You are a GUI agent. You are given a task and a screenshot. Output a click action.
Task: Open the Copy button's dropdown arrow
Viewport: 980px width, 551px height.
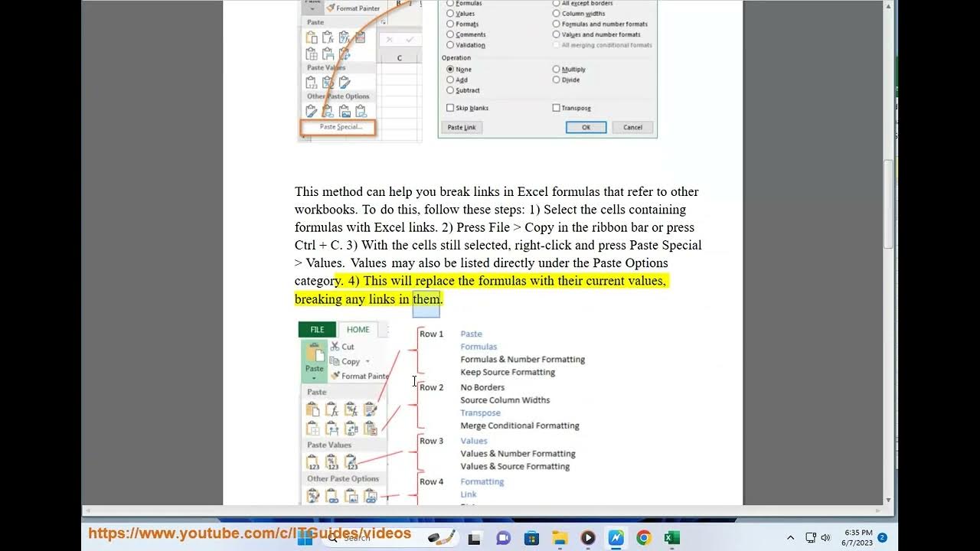click(x=367, y=362)
